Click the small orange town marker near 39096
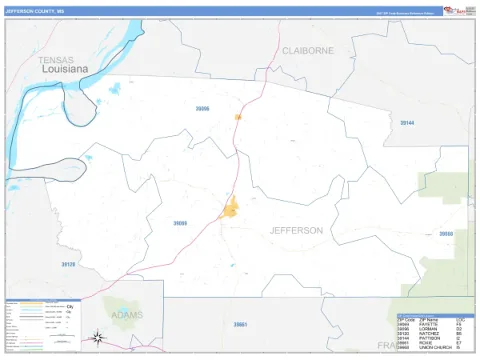Image resolution: width=480 pixels, height=360 pixels. click(x=238, y=117)
